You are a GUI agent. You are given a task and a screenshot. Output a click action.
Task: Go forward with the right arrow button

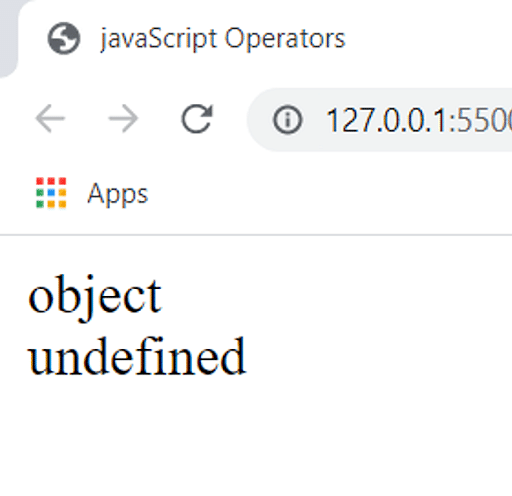point(123,118)
